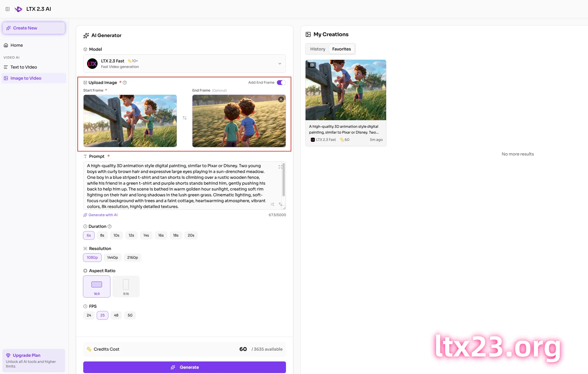This screenshot has height=374, width=588.
Task: Click the shuffle random prompt icon
Action: pyautogui.click(x=272, y=204)
